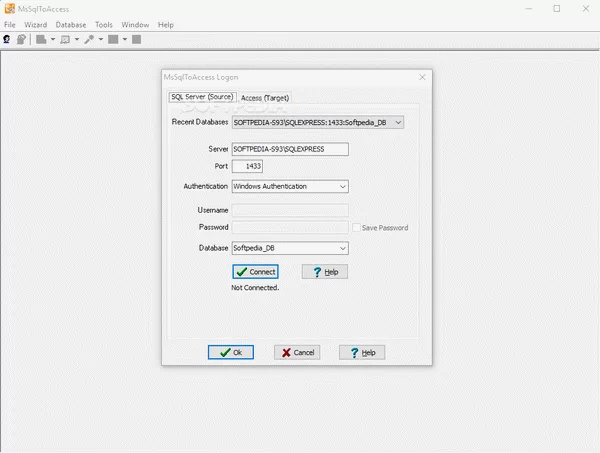Screen dimensions: 600x453
Task: Click Help button next to Connect
Action: pos(325,272)
